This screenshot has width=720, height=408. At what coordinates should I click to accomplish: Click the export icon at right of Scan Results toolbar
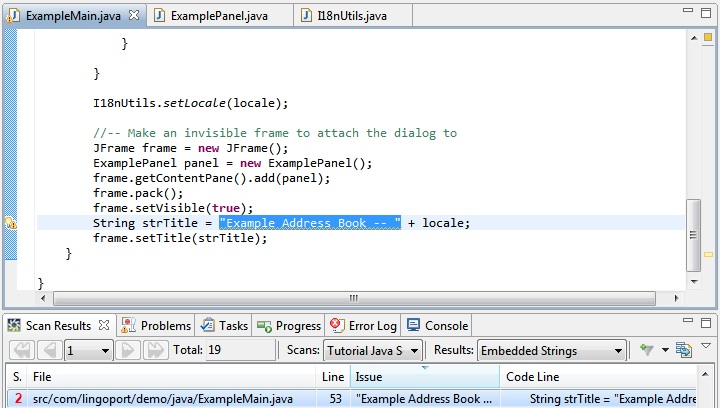(x=684, y=350)
